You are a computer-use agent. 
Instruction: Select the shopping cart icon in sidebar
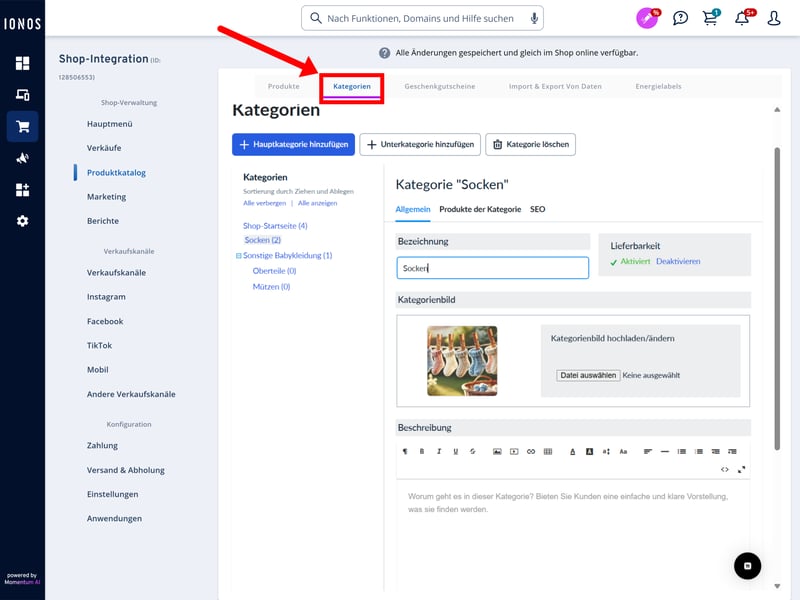(22, 126)
